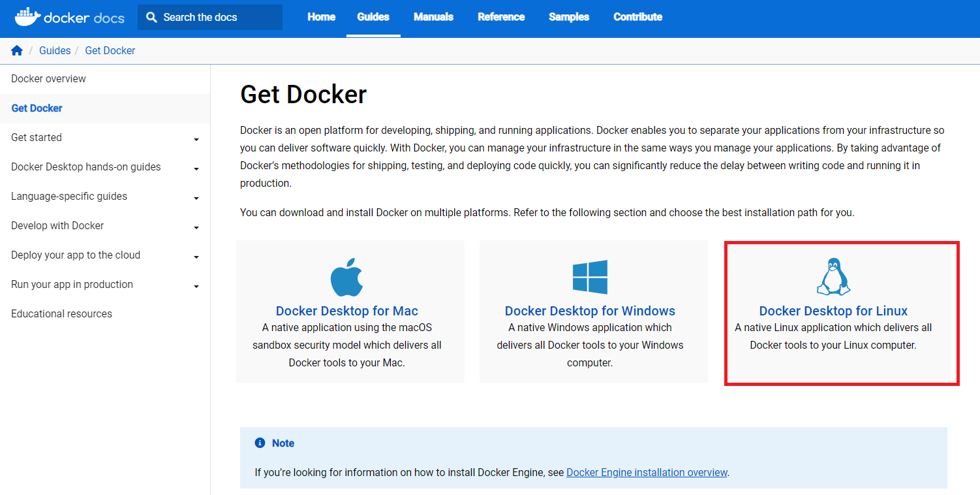Open the Manuals nav tab
Screen dimensions: 980x495
[433, 17]
